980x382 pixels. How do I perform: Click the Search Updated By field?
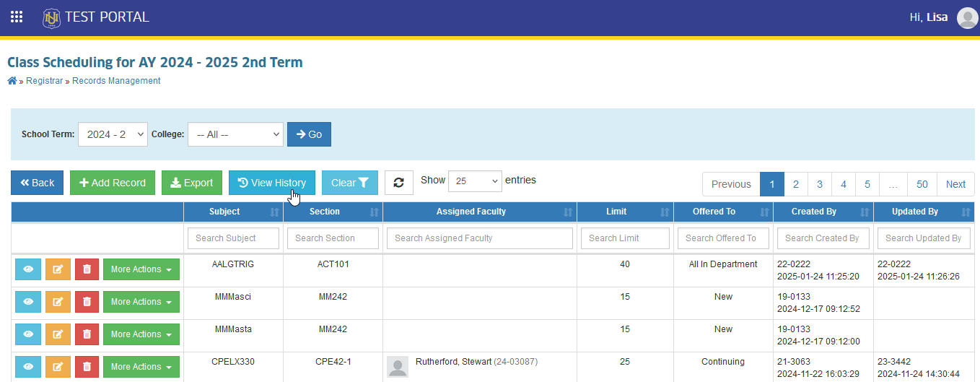924,238
